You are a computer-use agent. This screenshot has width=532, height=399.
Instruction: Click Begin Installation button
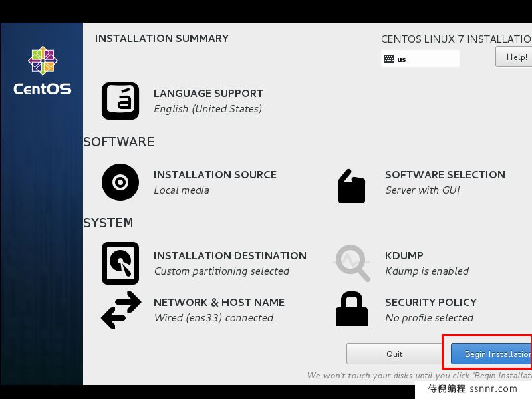tap(491, 354)
